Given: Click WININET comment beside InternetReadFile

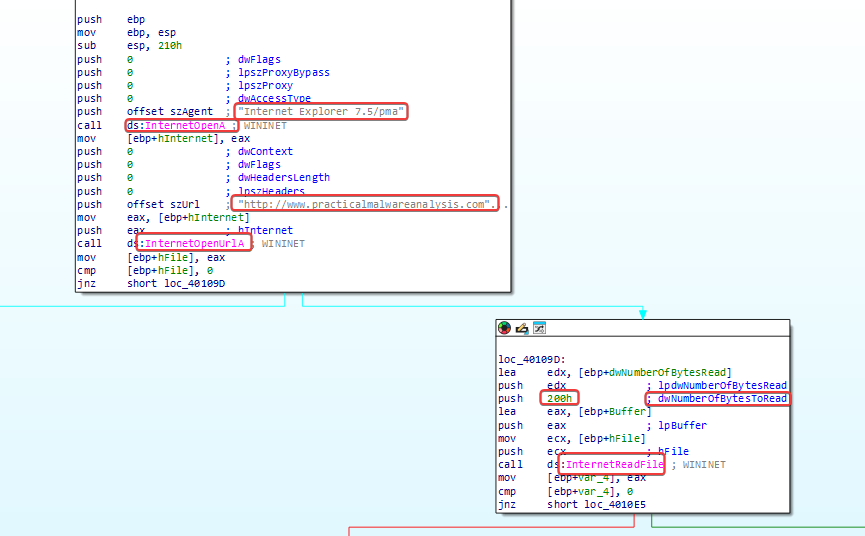Looking at the screenshot, I should 704,464.
